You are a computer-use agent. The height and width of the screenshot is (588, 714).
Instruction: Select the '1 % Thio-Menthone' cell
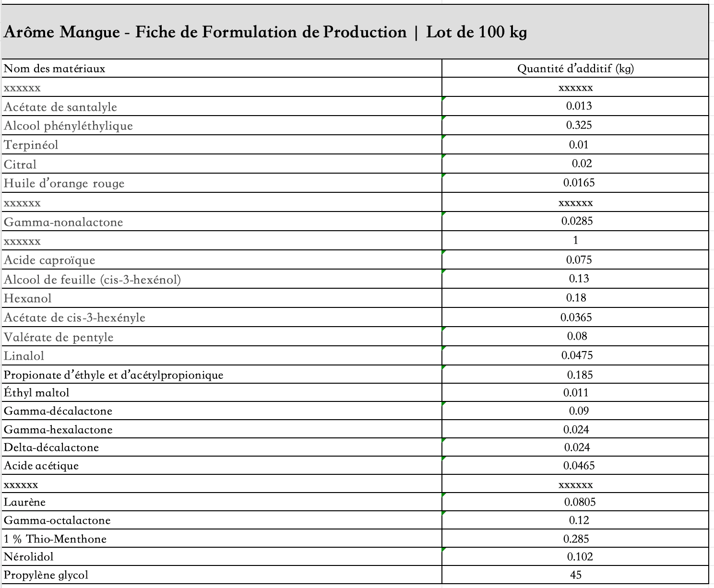[x=221, y=539]
